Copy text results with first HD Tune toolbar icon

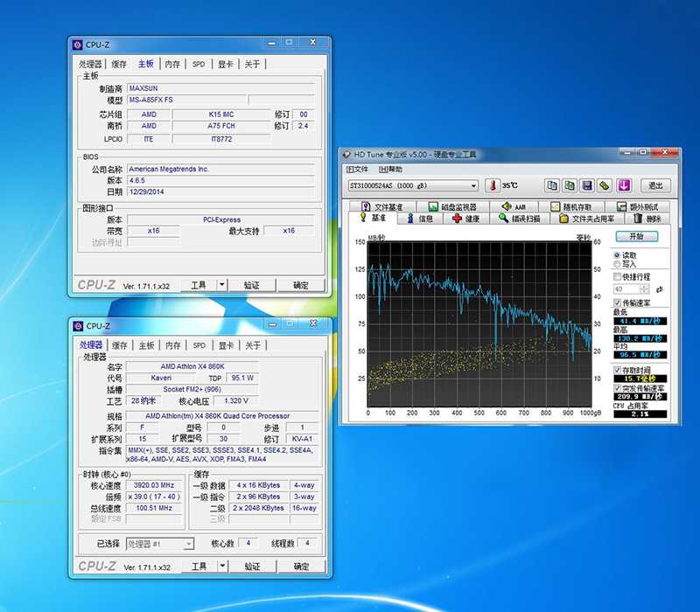[x=552, y=185]
